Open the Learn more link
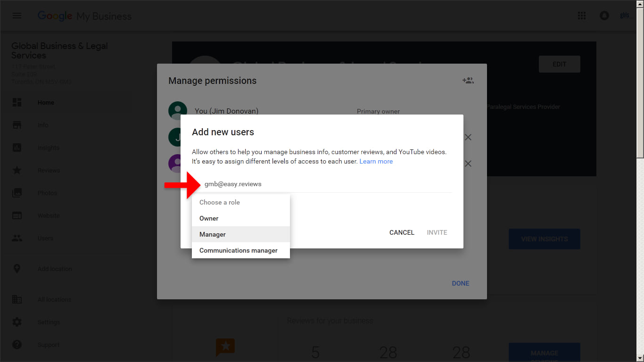 click(x=376, y=161)
